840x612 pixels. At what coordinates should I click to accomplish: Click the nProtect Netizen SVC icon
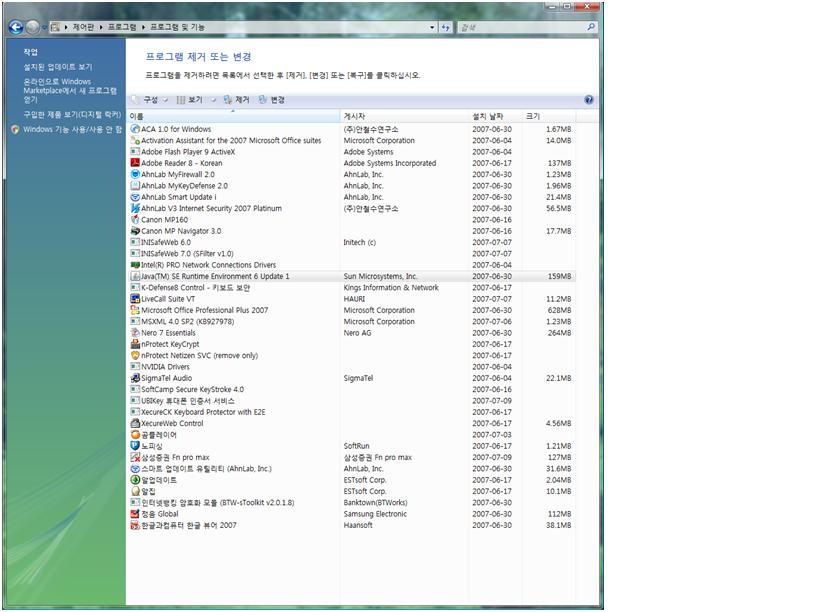[x=135, y=355]
